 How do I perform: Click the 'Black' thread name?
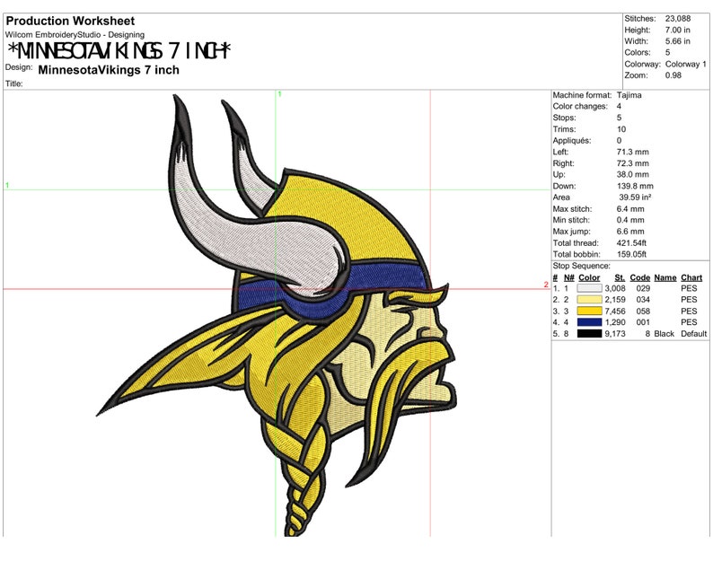tap(664, 334)
